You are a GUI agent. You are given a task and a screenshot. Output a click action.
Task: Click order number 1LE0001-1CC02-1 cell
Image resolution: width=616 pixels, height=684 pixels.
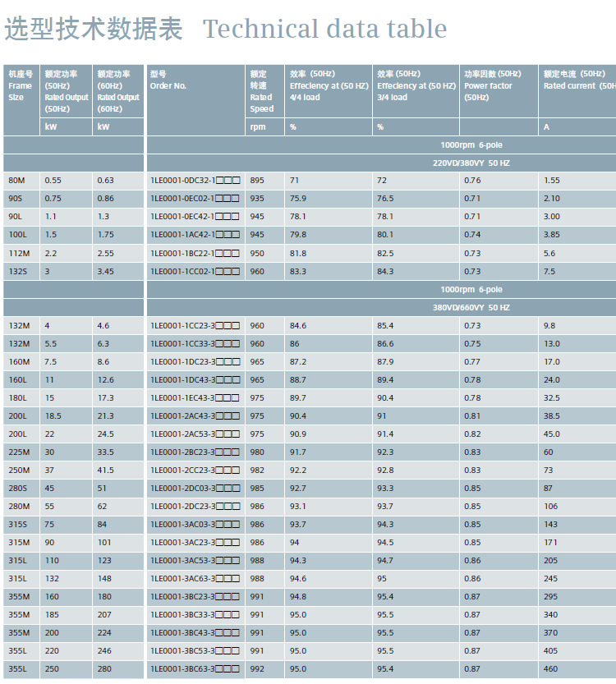point(195,271)
